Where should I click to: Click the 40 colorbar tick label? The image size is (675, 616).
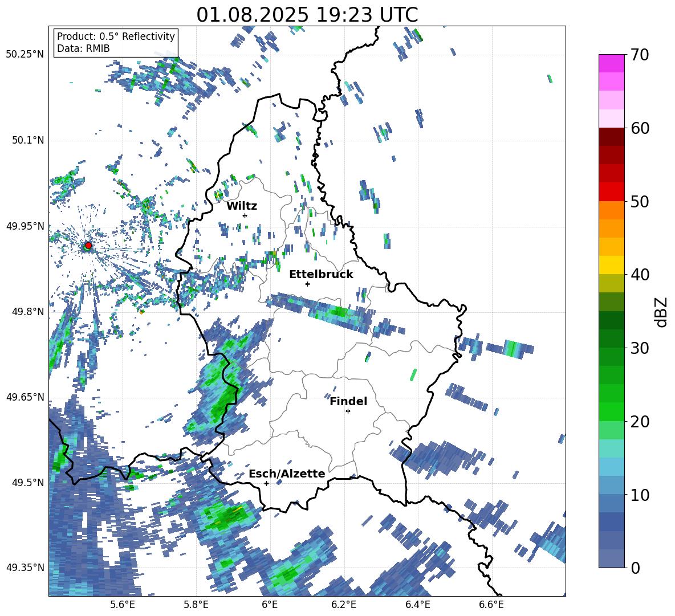(x=640, y=275)
